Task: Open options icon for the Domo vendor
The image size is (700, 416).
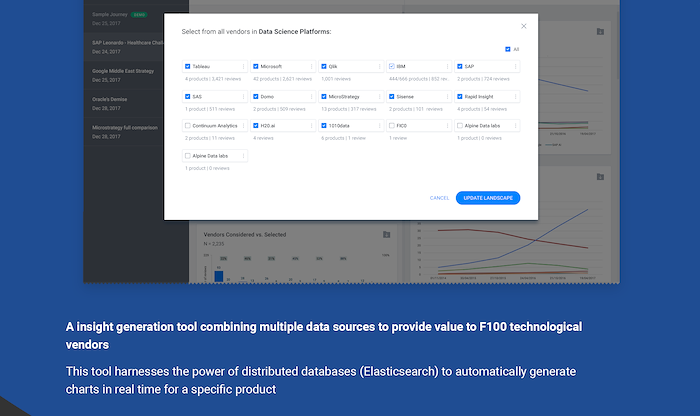Action: click(312, 97)
